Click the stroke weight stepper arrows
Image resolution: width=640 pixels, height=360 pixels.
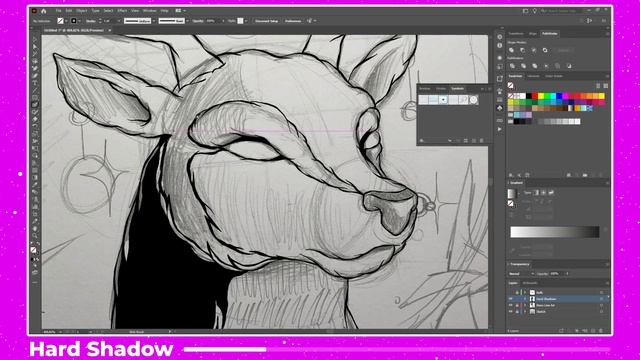[100, 21]
